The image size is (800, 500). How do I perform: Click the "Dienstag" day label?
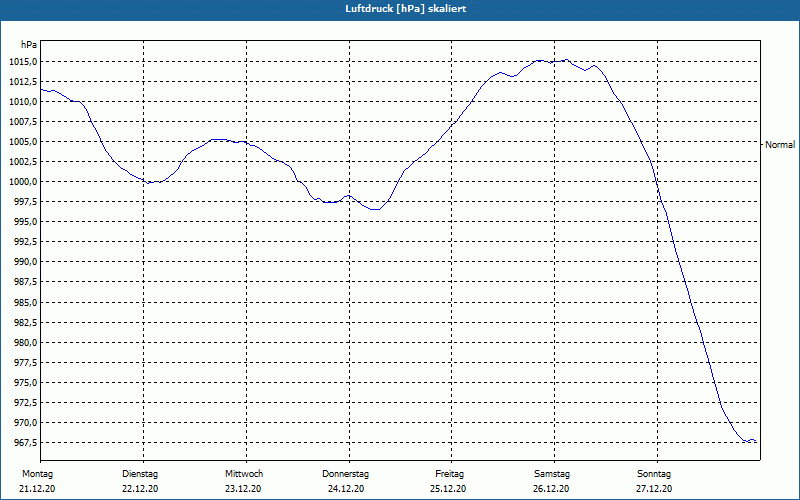(x=140, y=474)
